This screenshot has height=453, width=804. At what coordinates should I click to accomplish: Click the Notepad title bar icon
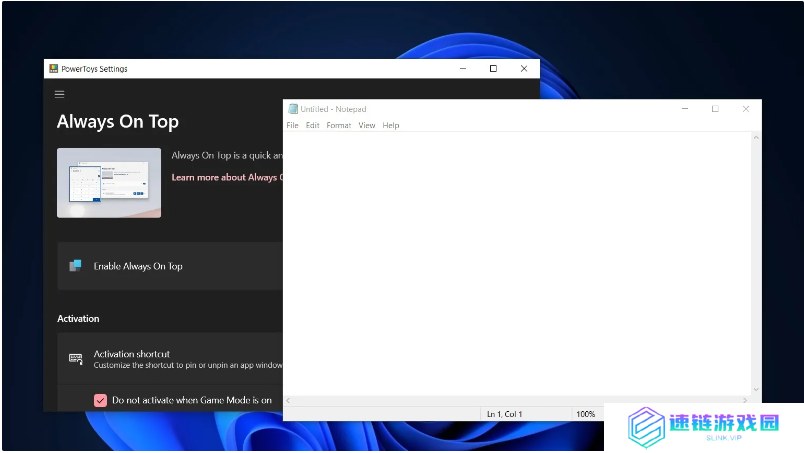tap(293, 109)
